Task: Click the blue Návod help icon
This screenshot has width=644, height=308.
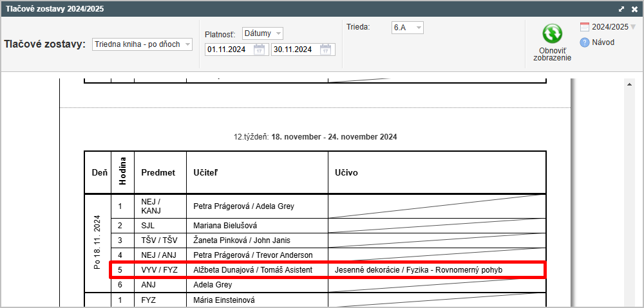Action: click(585, 42)
